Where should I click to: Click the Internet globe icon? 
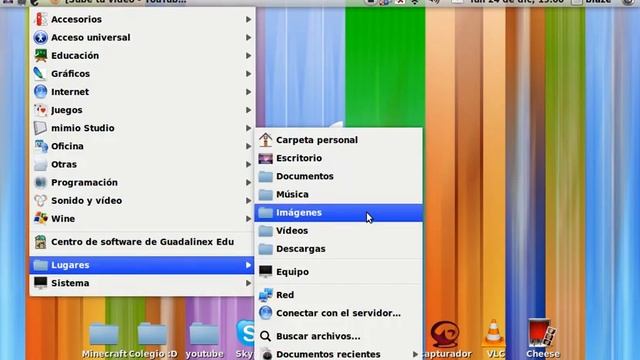[x=40, y=92]
